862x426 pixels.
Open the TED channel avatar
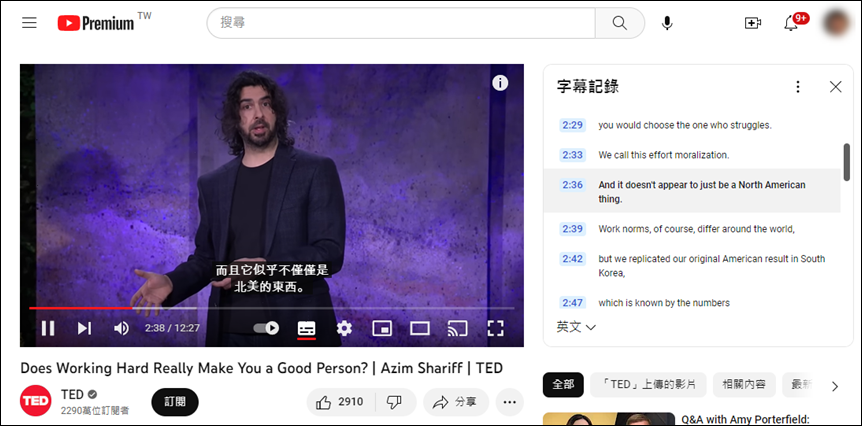36,401
